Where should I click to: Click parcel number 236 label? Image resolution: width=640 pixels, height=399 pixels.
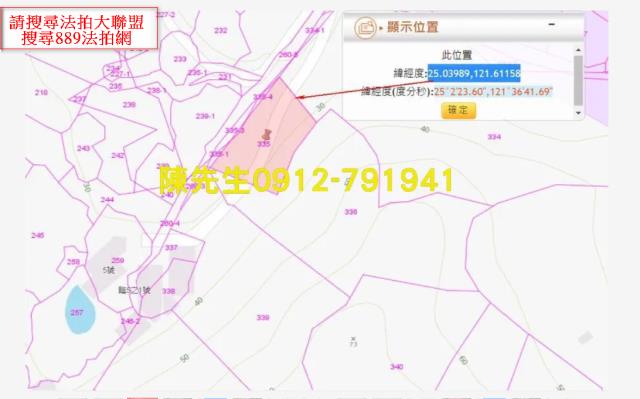coord(129,105)
